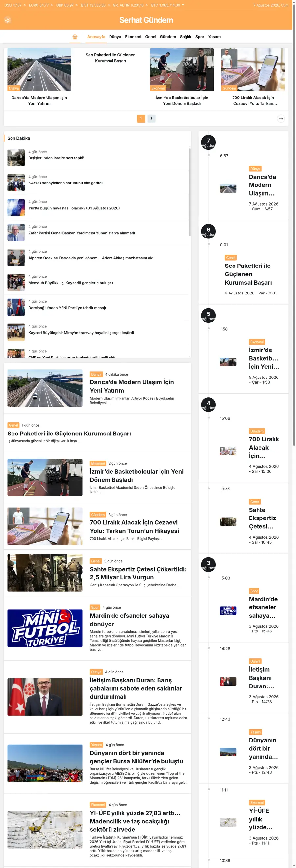Open the Ekonomi menu item
Viewport: 296px width, 868px height.
(133, 37)
